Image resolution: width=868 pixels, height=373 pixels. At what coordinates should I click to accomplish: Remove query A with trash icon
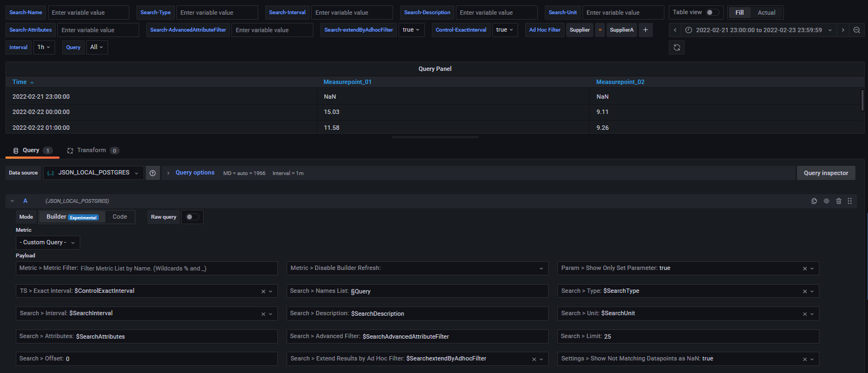pos(839,201)
